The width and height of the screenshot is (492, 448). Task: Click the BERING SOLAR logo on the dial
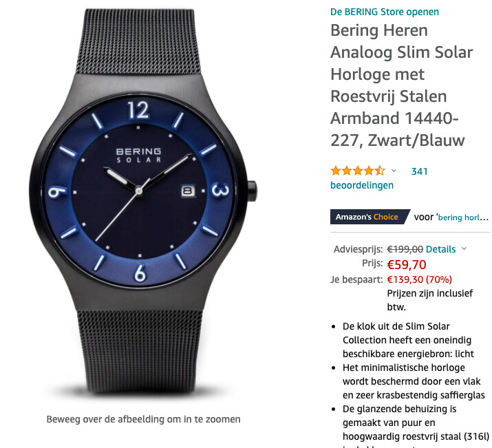point(139,156)
